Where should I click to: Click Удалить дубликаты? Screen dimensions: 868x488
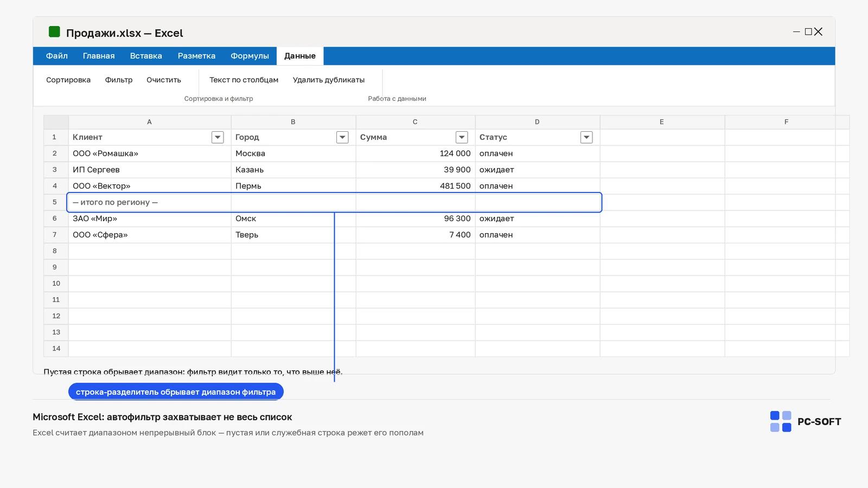tap(329, 80)
